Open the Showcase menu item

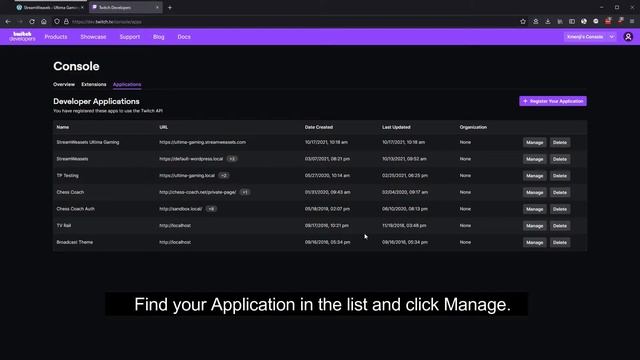click(93, 37)
